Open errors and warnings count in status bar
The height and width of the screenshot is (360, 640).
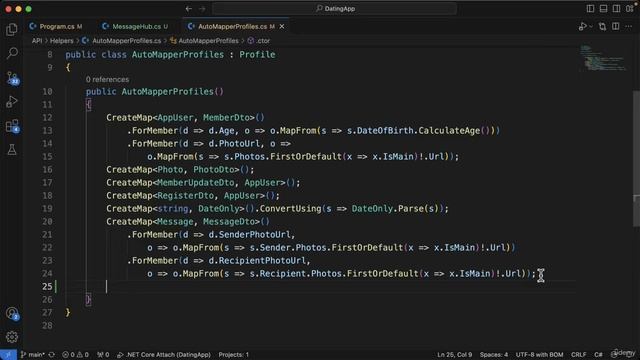(75, 355)
